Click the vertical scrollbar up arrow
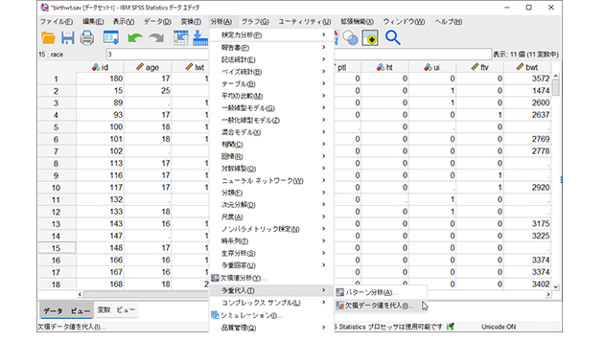This screenshot has width=604, height=364. point(555,77)
